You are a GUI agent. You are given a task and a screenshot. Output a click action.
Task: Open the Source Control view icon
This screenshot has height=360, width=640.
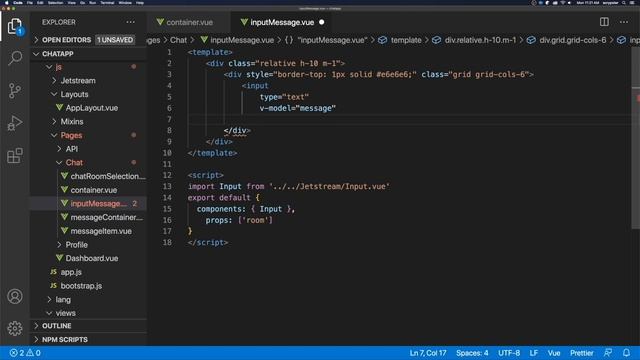click(15, 91)
